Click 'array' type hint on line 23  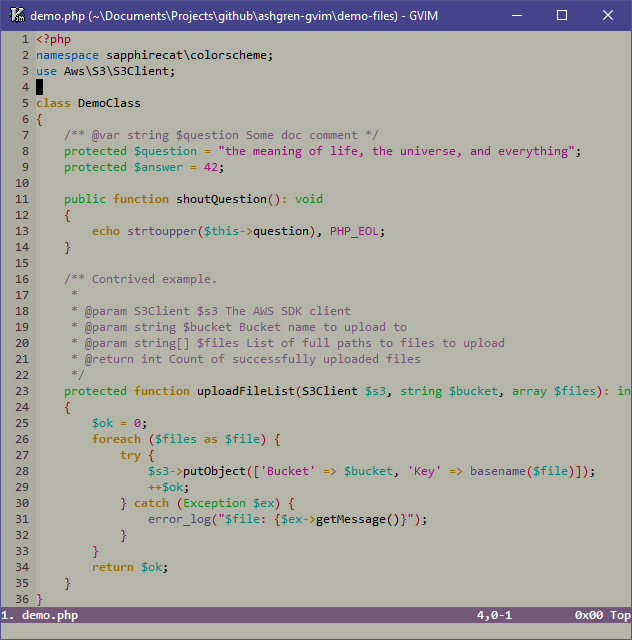[530, 391]
